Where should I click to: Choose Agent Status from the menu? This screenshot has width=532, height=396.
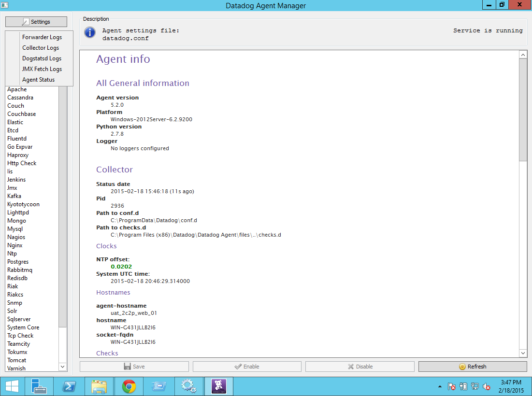point(38,80)
